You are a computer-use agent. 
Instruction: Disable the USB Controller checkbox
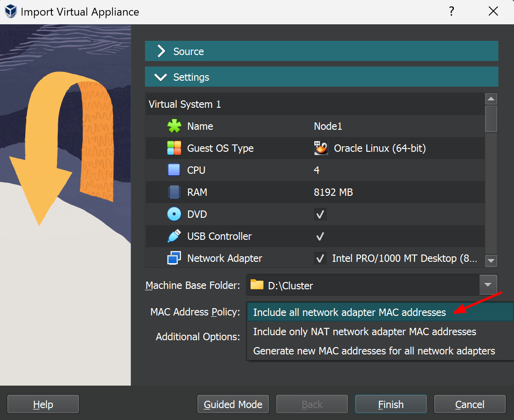tap(320, 236)
